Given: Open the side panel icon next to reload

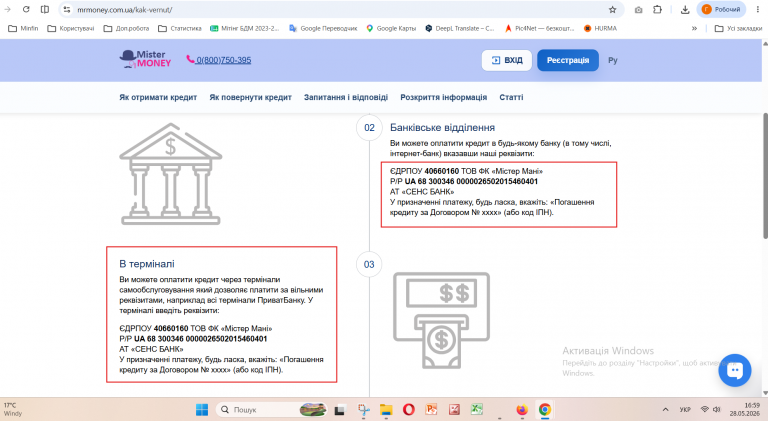Looking at the screenshot, I should click(45, 9).
